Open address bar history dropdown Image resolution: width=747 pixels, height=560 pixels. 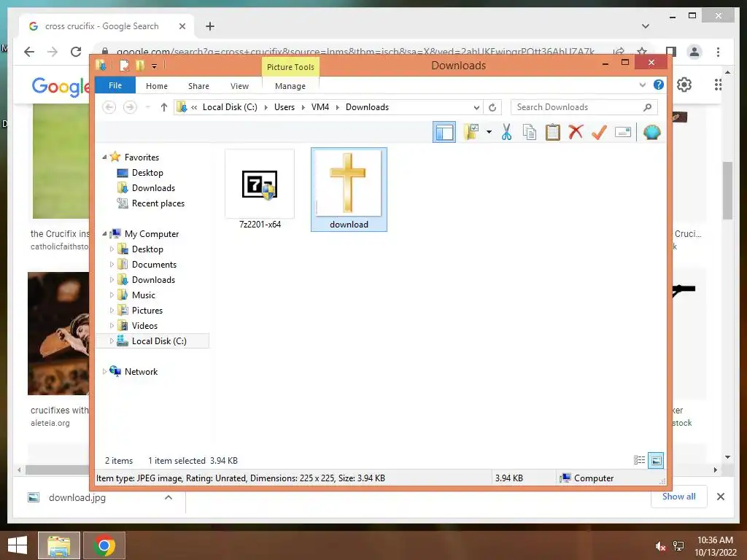point(476,108)
